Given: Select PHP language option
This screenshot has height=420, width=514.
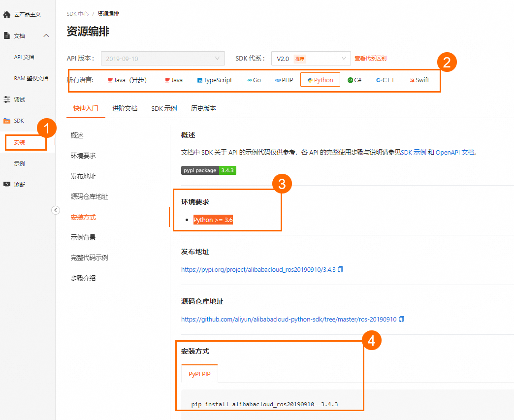Looking at the screenshot, I should (x=284, y=80).
